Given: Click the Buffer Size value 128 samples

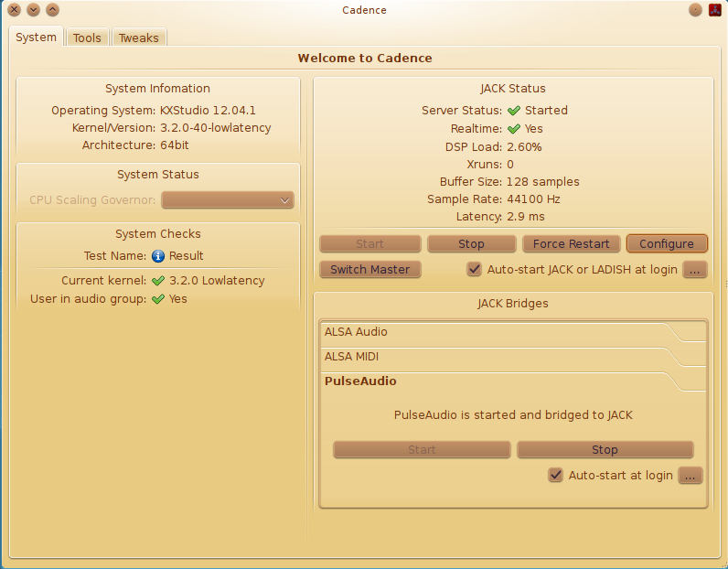Looking at the screenshot, I should click(542, 182).
